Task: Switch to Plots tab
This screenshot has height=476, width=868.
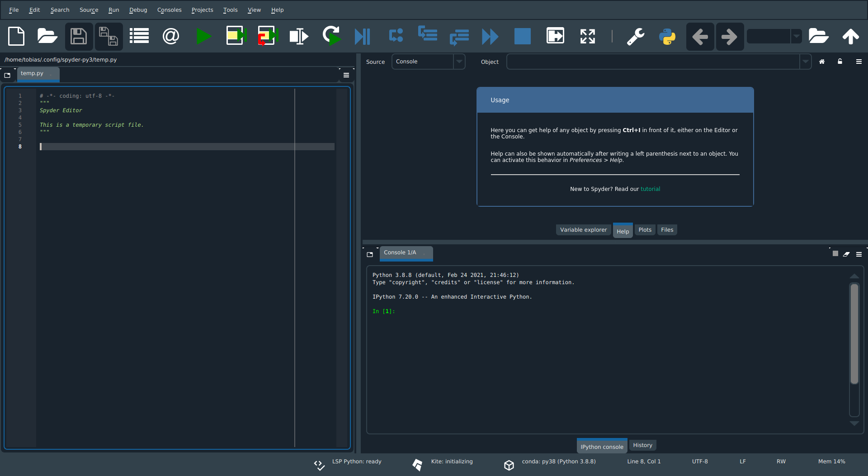Action: coord(645,230)
